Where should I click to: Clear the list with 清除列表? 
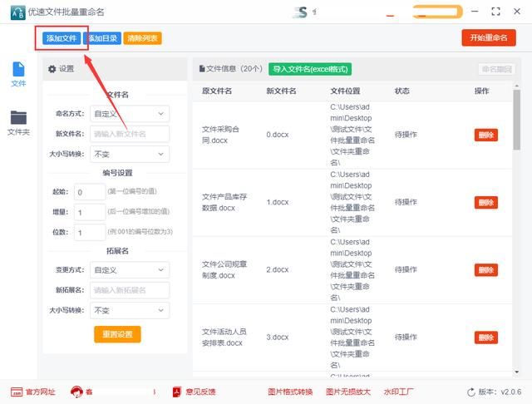[x=142, y=38]
